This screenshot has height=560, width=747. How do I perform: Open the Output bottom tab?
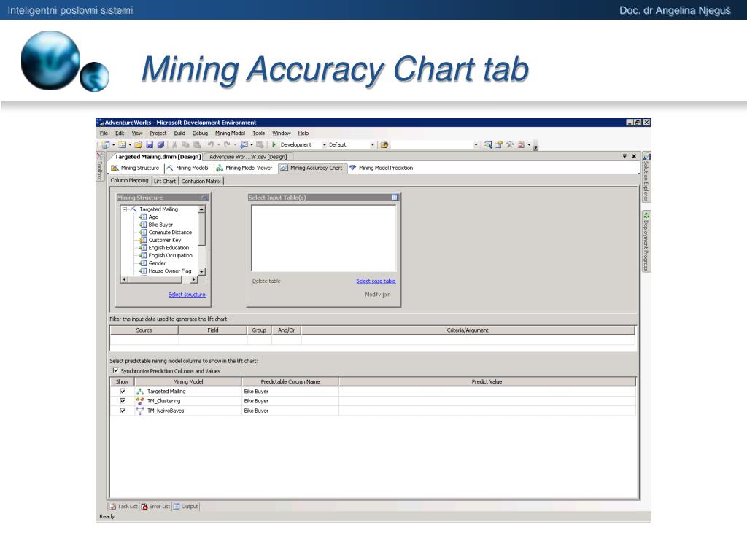coord(186,507)
